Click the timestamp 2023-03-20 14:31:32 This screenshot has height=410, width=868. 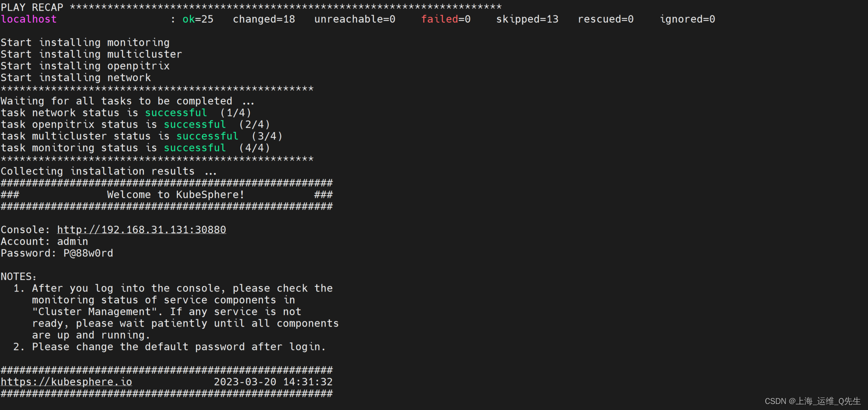(273, 382)
